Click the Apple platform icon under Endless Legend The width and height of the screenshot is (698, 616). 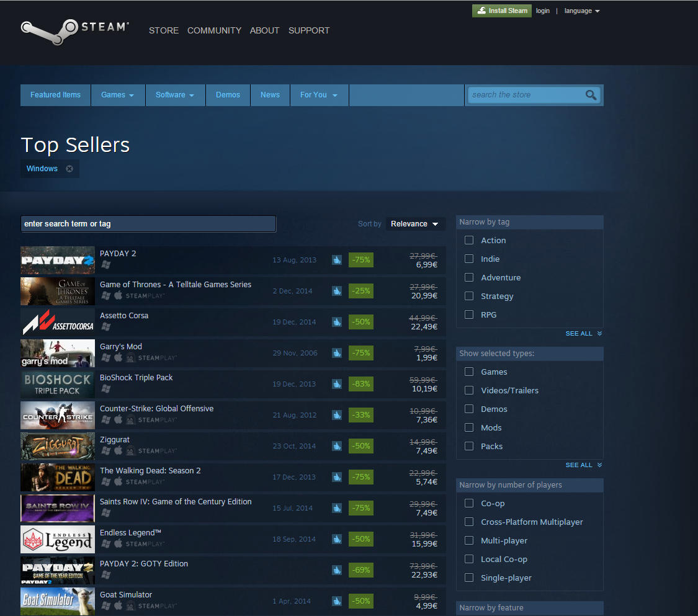pyautogui.click(x=118, y=543)
